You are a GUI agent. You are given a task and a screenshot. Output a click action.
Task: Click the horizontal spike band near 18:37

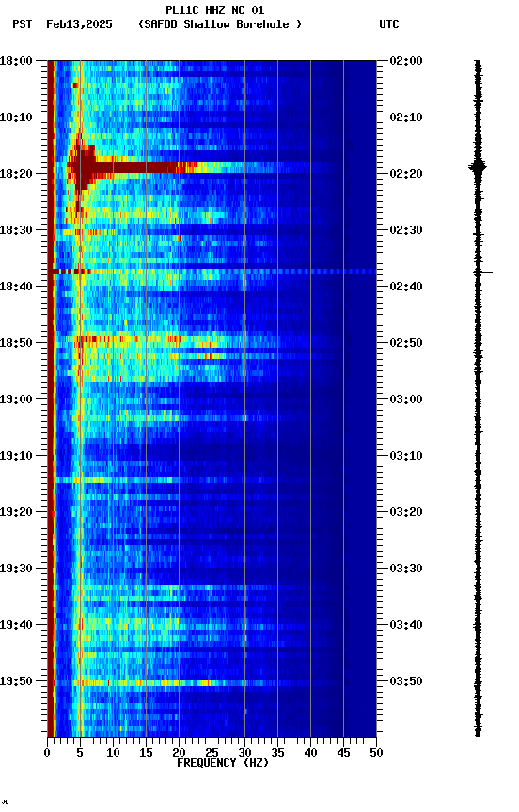coord(212,272)
